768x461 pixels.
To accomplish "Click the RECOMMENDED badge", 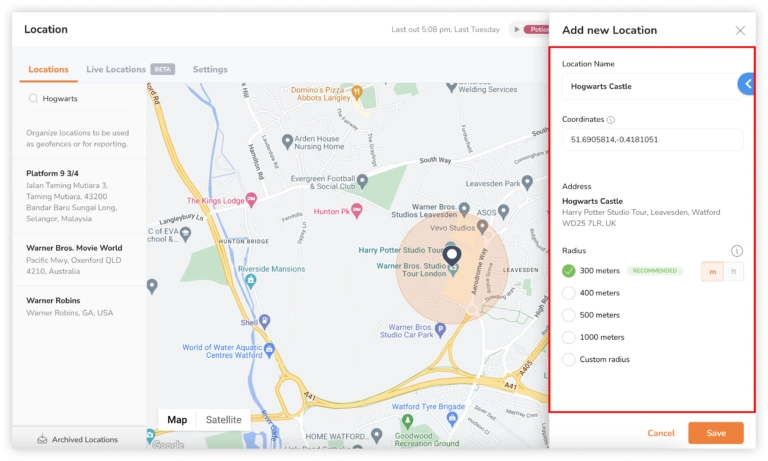I will 654,271.
